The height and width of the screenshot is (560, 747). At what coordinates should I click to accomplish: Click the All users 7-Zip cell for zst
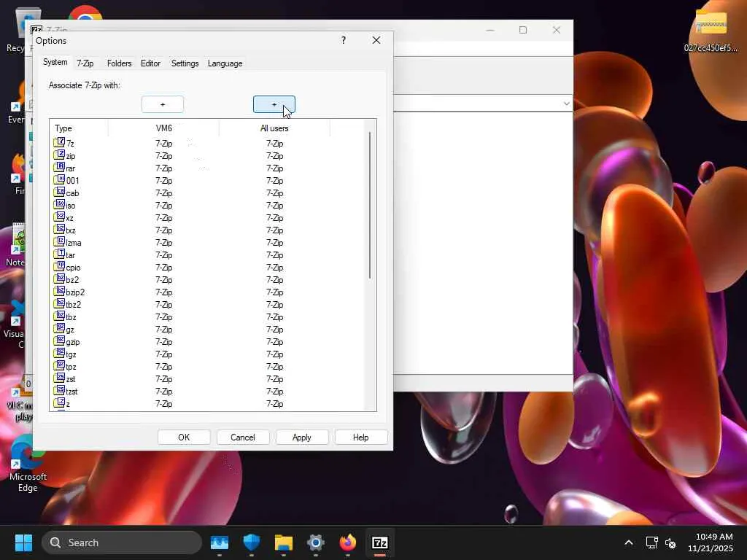(x=274, y=378)
